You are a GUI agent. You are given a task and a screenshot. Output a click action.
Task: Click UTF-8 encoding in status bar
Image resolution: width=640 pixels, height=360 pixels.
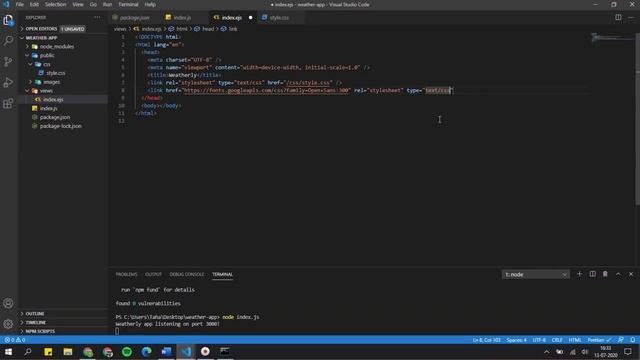pos(539,340)
